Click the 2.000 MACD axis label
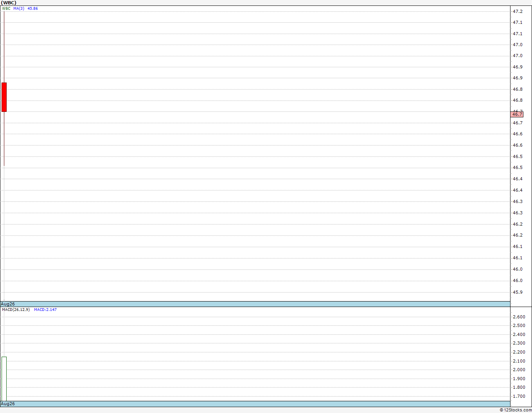532x413 pixels. (x=519, y=370)
